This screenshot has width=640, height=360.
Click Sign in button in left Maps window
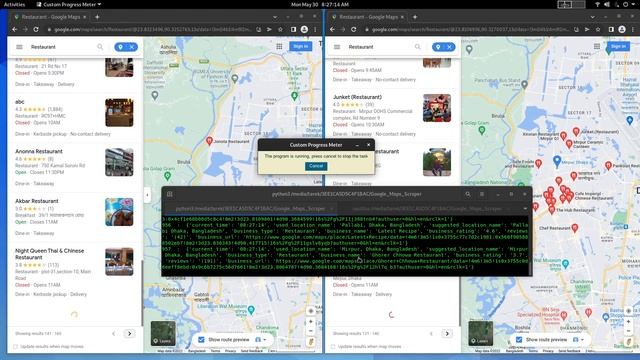[x=300, y=47]
